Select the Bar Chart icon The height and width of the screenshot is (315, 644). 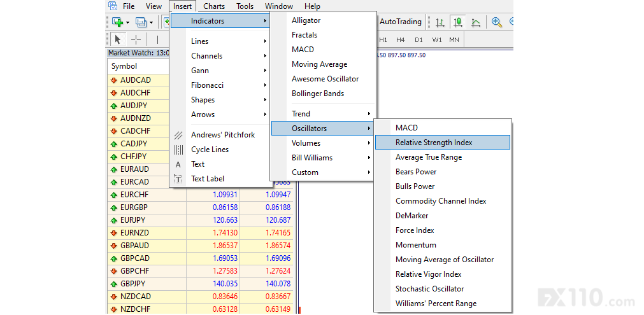click(x=440, y=22)
